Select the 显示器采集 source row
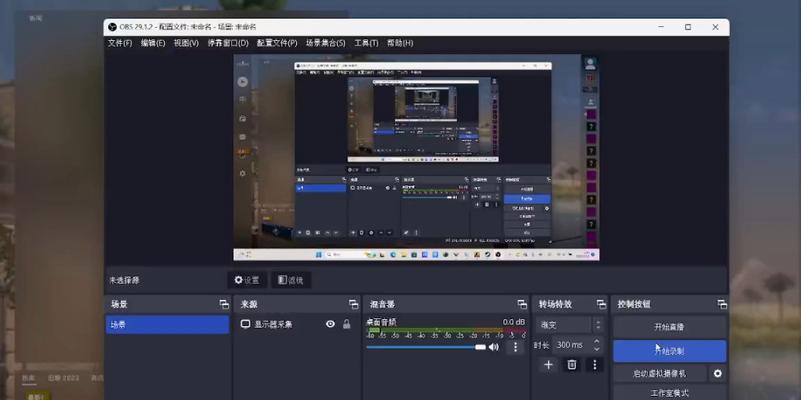801x400 pixels. pyautogui.click(x=297, y=324)
